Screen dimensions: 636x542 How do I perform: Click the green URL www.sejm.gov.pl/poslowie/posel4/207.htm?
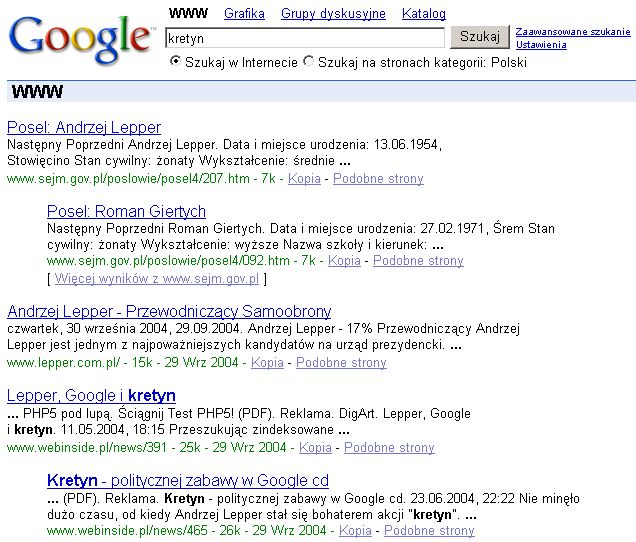(128, 179)
